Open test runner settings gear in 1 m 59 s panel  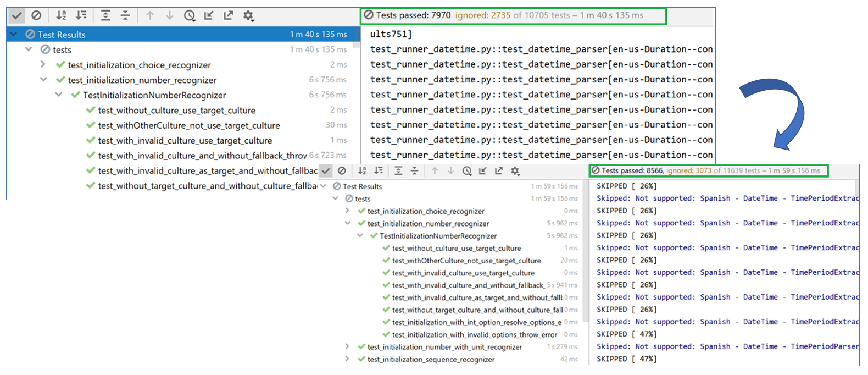(515, 171)
